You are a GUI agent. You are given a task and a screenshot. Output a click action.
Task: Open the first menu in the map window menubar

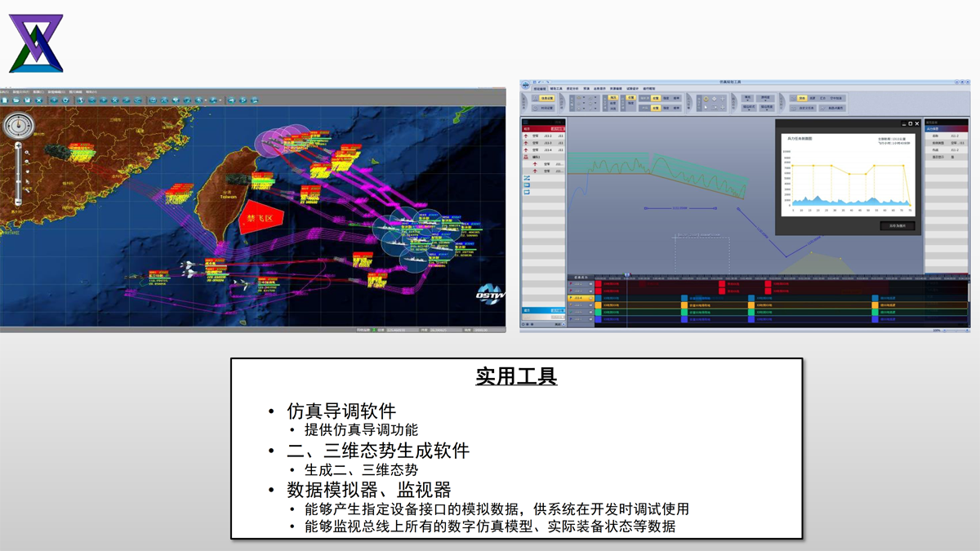pyautogui.click(x=2, y=91)
